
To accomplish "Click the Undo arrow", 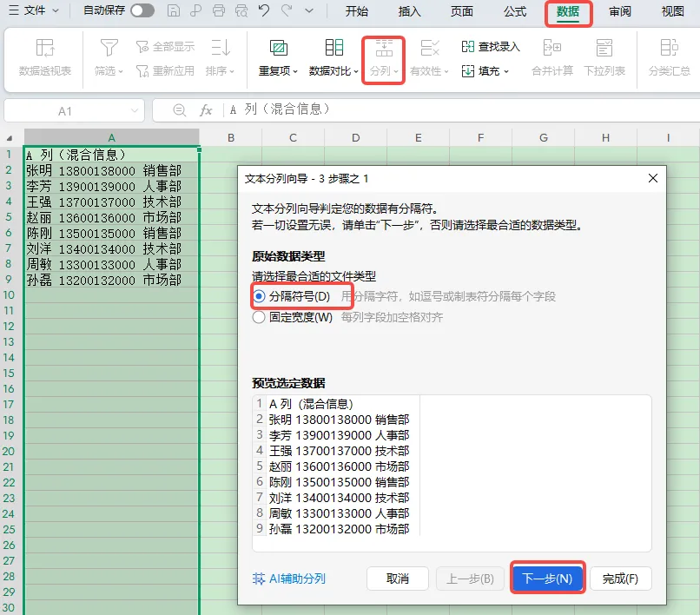I will tap(264, 10).
